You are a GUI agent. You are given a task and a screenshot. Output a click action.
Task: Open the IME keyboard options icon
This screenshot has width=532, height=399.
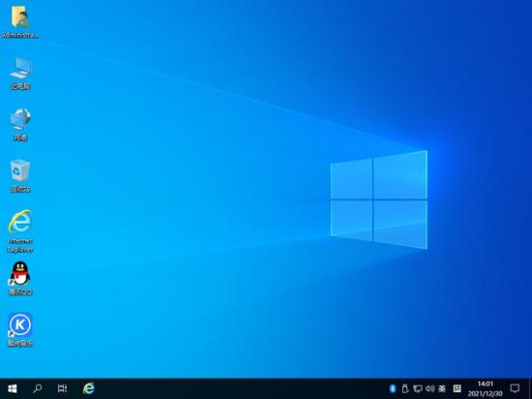click(457, 388)
